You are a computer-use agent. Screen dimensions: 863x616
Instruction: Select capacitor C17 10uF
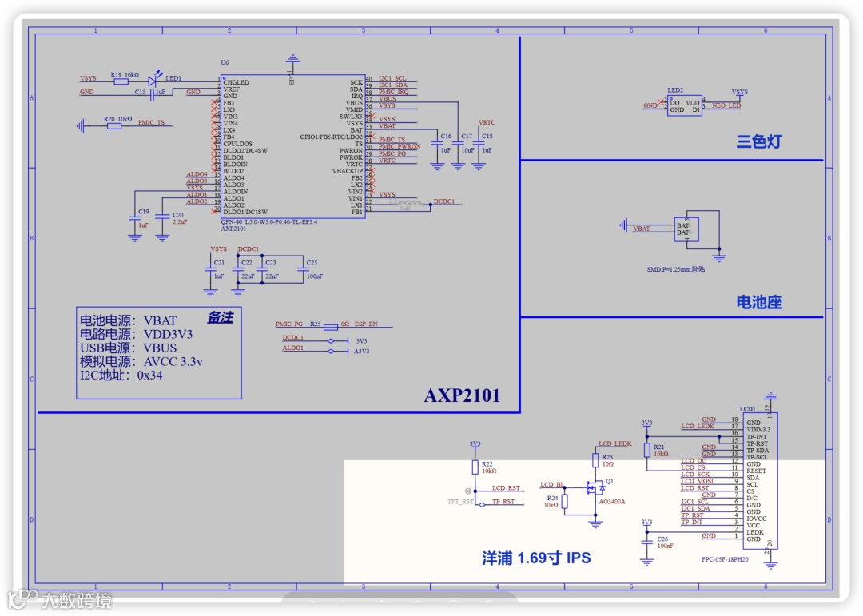458,143
